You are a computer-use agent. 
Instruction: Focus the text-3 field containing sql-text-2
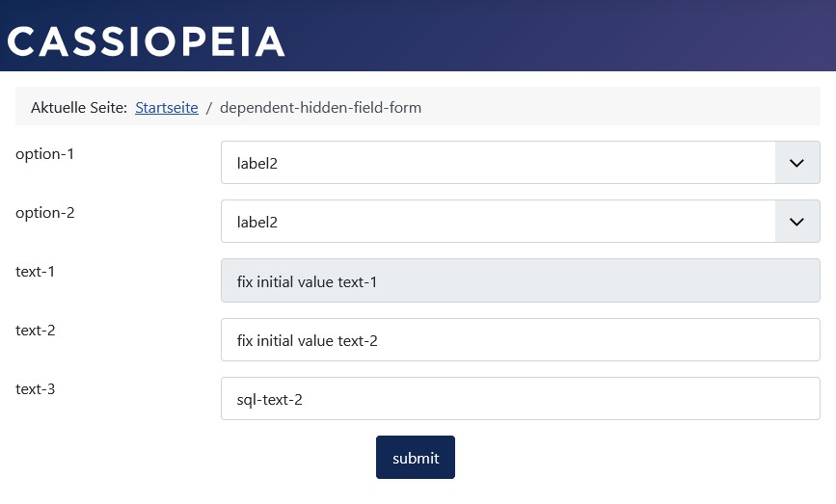[520, 399]
